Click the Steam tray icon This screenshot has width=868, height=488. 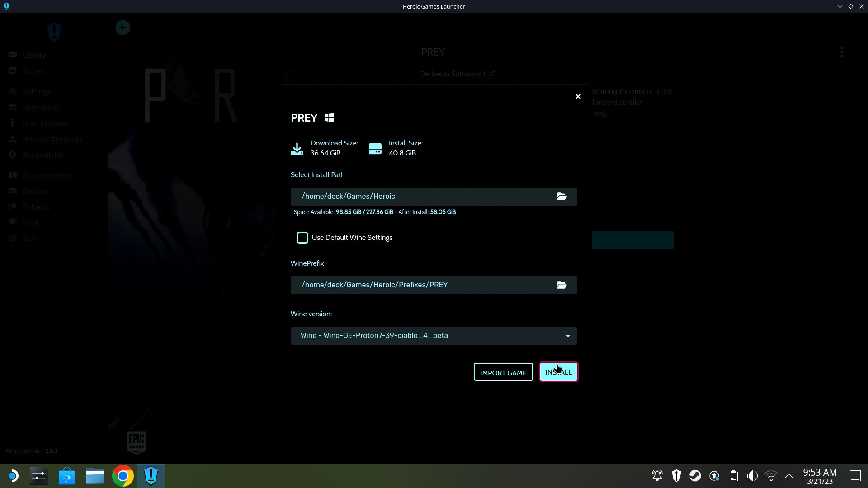tap(695, 476)
